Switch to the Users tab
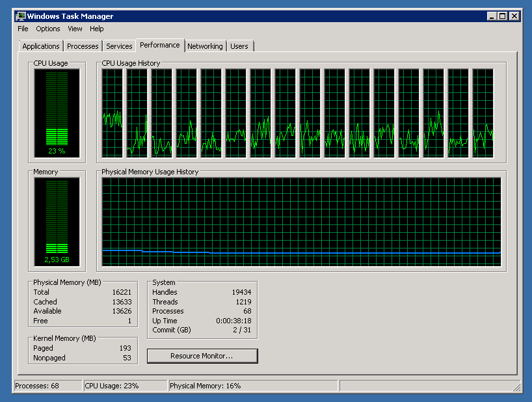The width and height of the screenshot is (532, 402). pos(239,46)
